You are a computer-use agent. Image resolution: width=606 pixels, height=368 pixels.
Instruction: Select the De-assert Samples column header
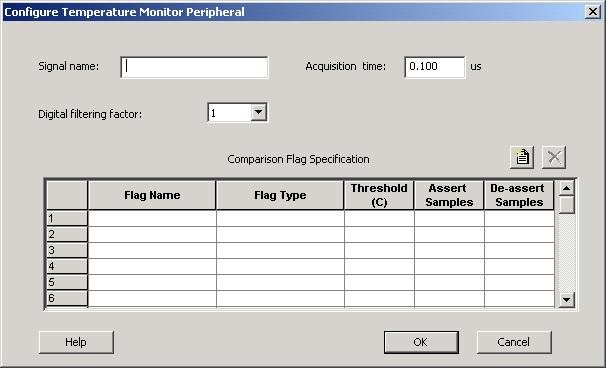click(x=519, y=195)
